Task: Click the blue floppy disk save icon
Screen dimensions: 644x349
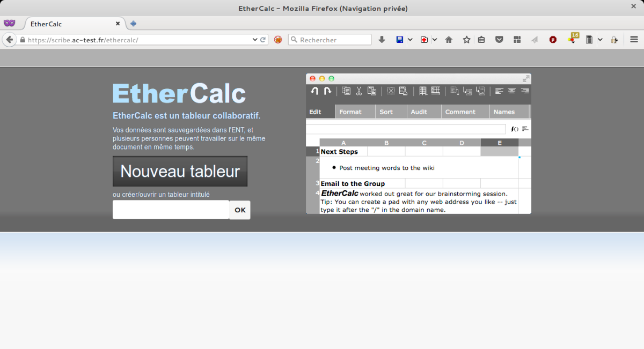Action: click(400, 40)
